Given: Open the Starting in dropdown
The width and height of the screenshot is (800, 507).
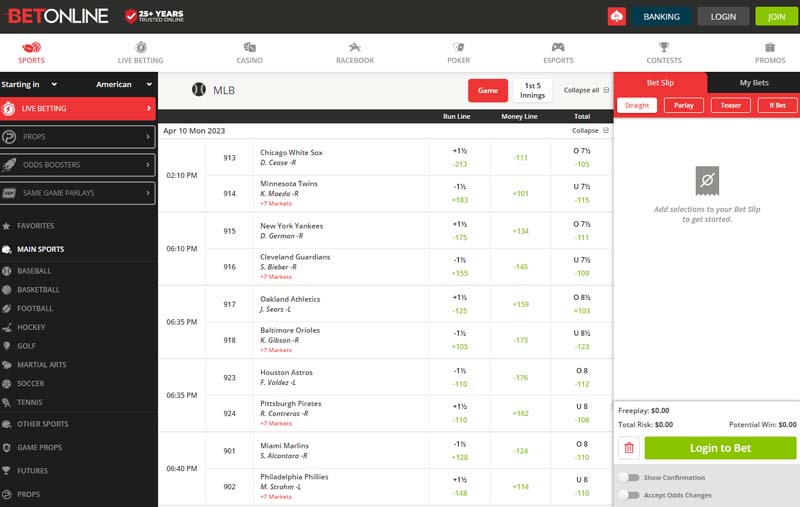Looking at the screenshot, I should [29, 84].
